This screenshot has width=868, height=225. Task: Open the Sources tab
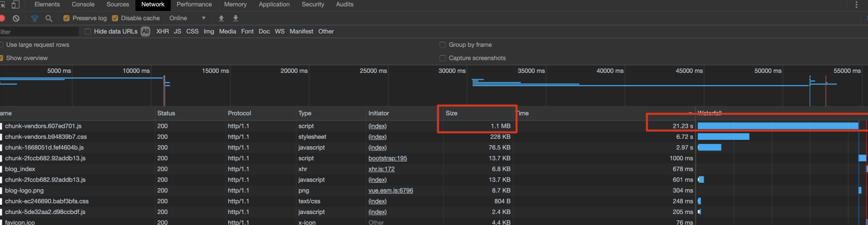(117, 5)
